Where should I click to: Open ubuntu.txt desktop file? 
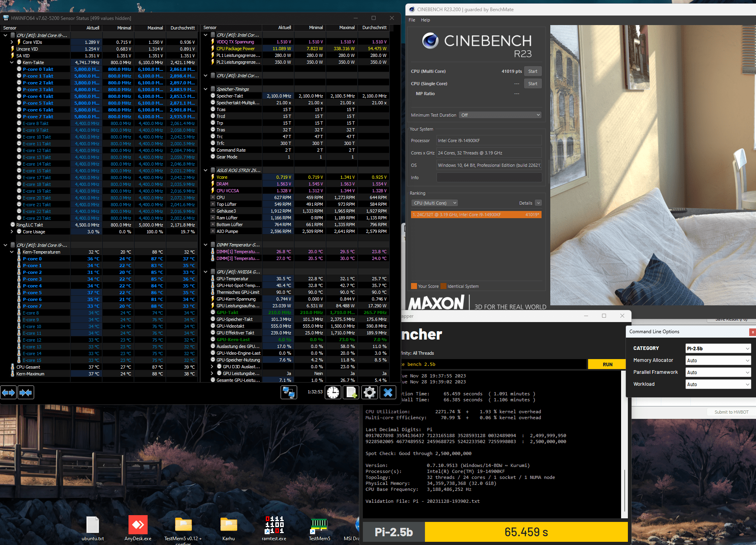click(93, 528)
